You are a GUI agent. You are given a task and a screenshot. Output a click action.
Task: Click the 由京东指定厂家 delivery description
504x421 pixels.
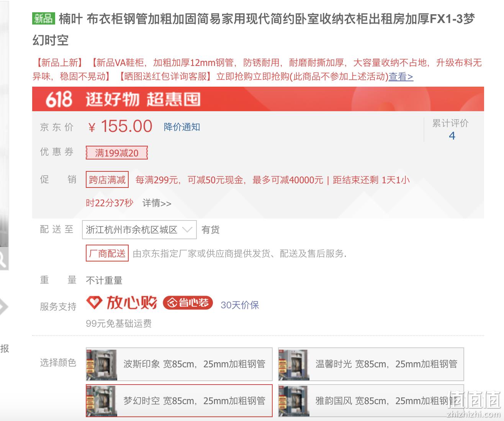240,253
